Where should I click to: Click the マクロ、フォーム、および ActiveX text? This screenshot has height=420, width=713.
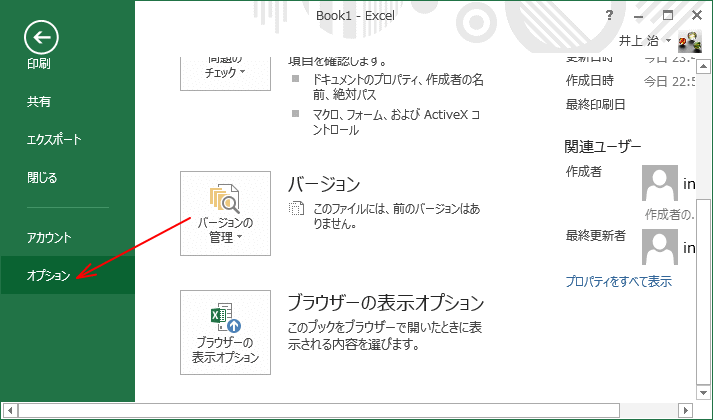point(396,123)
